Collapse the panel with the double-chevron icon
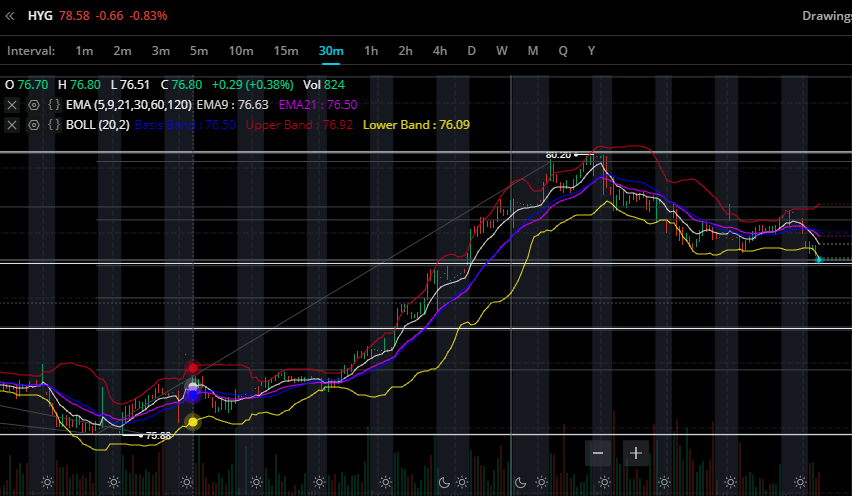 pyautogui.click(x=10, y=16)
